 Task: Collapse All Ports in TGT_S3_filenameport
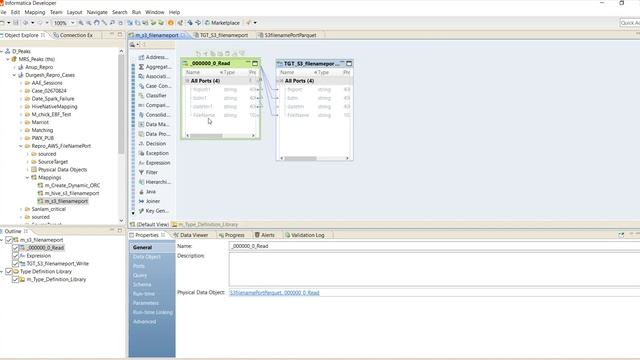point(281,81)
